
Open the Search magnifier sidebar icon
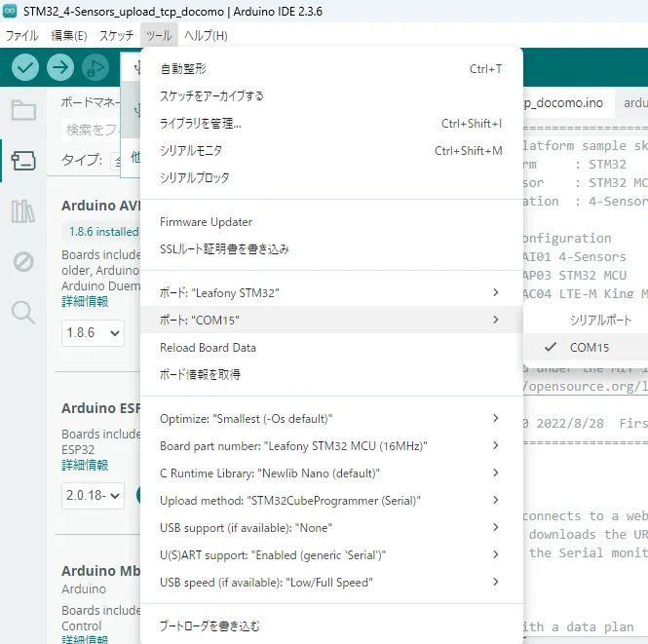pos(23,312)
